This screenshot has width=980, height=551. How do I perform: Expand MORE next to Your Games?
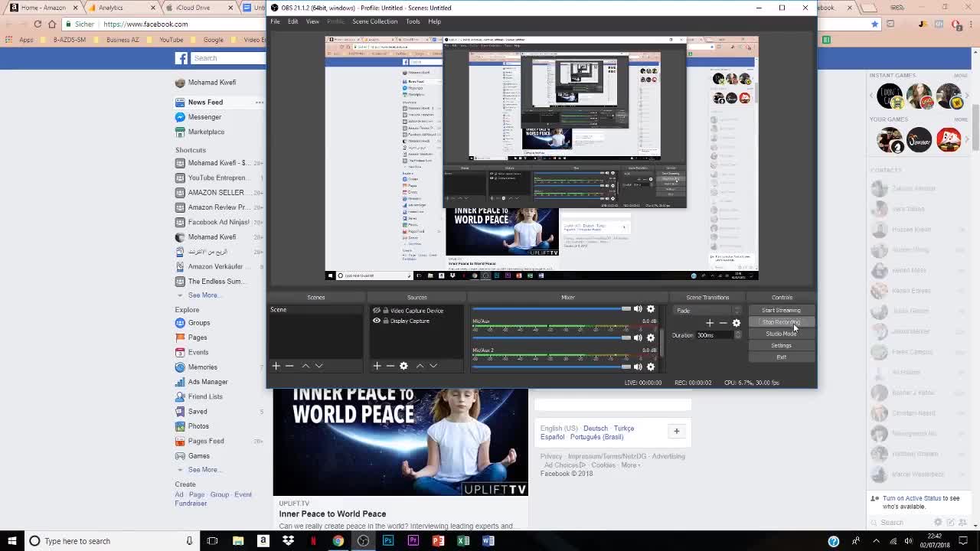[960, 119]
